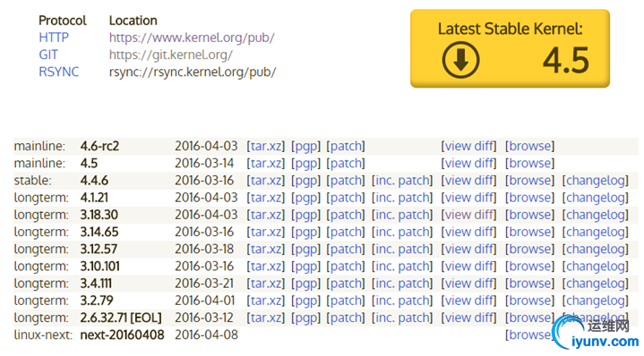The width and height of the screenshot is (644, 356).
Task: Download tar.xz for longterm 2.6.32.71 EOL
Action: pos(266,318)
